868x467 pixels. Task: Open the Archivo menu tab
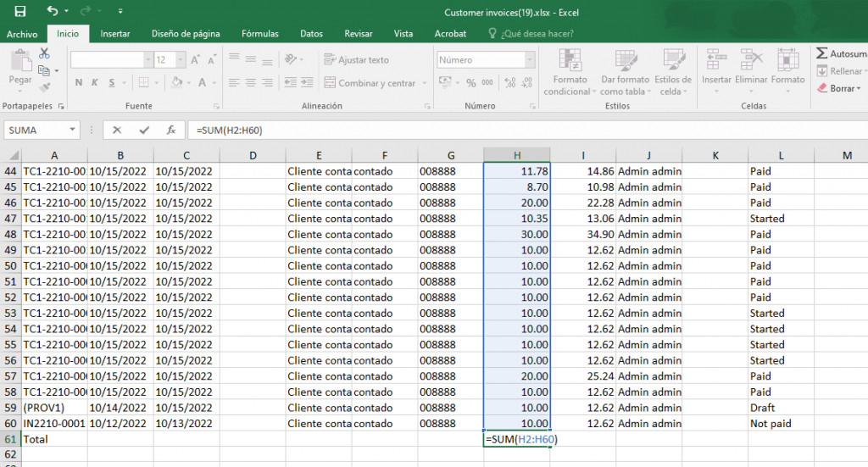tap(22, 34)
